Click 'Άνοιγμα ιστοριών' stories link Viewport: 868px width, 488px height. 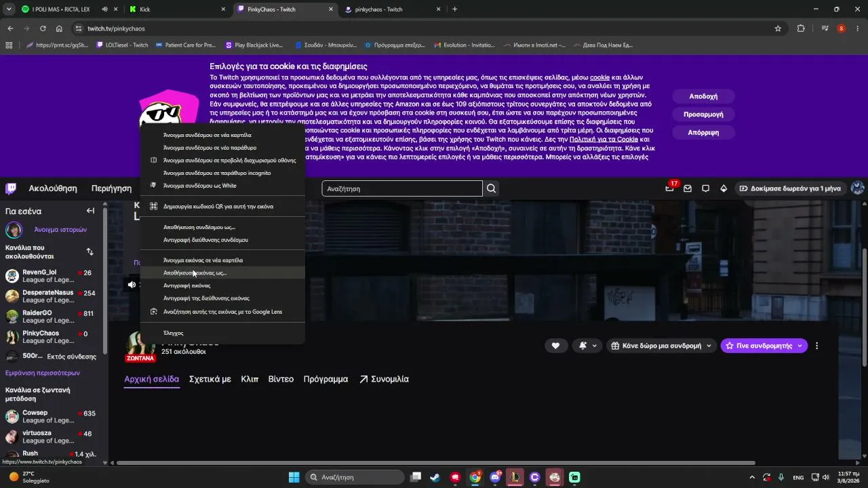tap(60, 230)
